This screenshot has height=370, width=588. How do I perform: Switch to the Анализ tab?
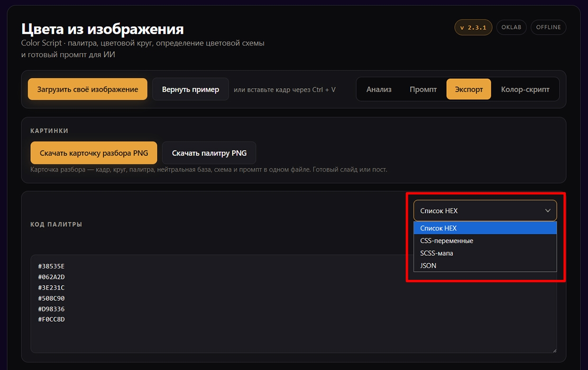379,89
